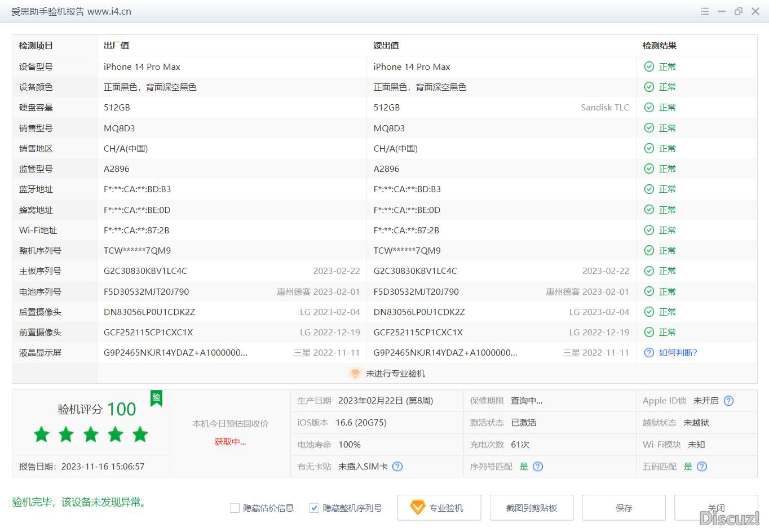
Task: Open the title bar list menu icon
Action: (704, 11)
